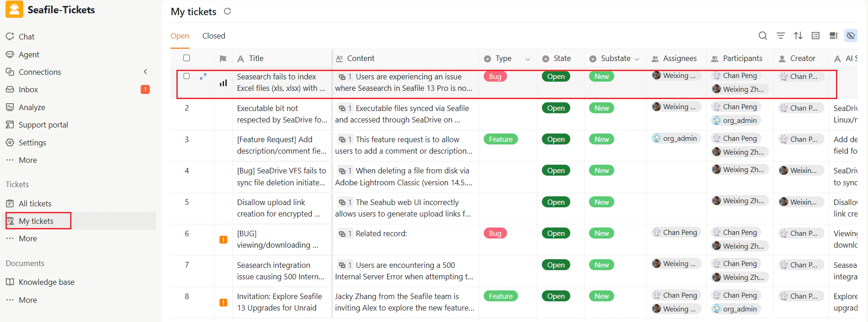Click Chan Peng assignee on row 6
Image resolution: width=868 pixels, height=322 pixels.
point(676,233)
